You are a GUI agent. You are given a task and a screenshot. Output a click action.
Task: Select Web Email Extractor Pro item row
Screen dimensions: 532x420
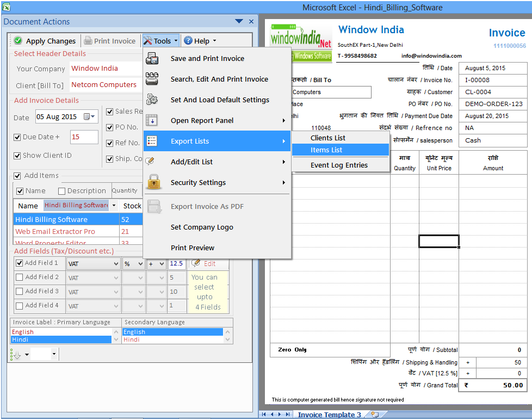coord(78,231)
